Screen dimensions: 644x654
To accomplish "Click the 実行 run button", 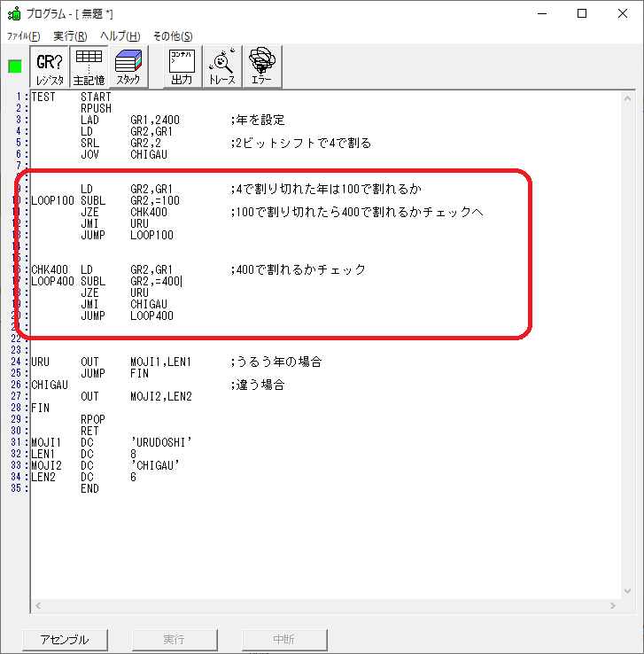I will pyautogui.click(x=175, y=640).
